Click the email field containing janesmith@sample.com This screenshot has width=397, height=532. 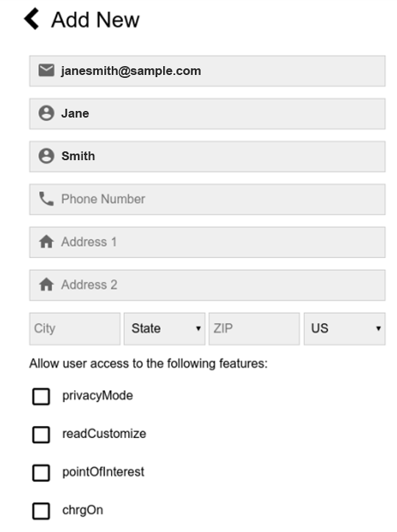[207, 71]
